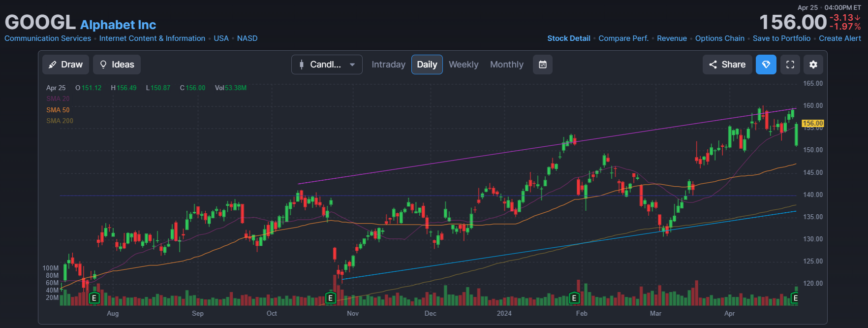This screenshot has height=328, width=868.
Task: Click the 2024 label on time axis
Action: pyautogui.click(x=504, y=313)
